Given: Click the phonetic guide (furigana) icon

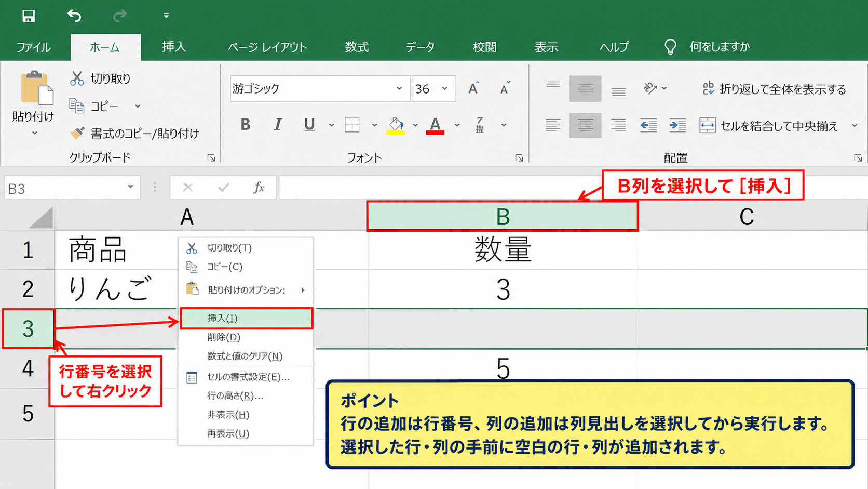Looking at the screenshot, I should click(x=480, y=125).
